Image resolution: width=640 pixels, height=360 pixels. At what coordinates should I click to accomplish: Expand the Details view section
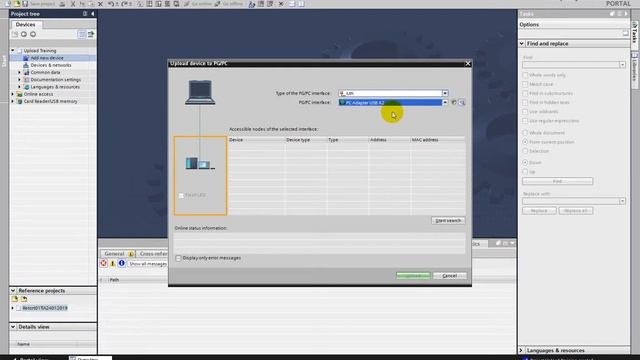pyautogui.click(x=13, y=327)
